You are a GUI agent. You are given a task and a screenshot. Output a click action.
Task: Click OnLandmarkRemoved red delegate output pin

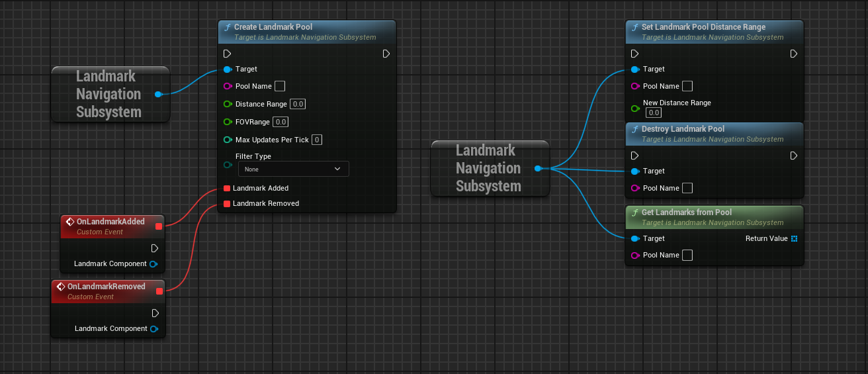pyautogui.click(x=159, y=291)
